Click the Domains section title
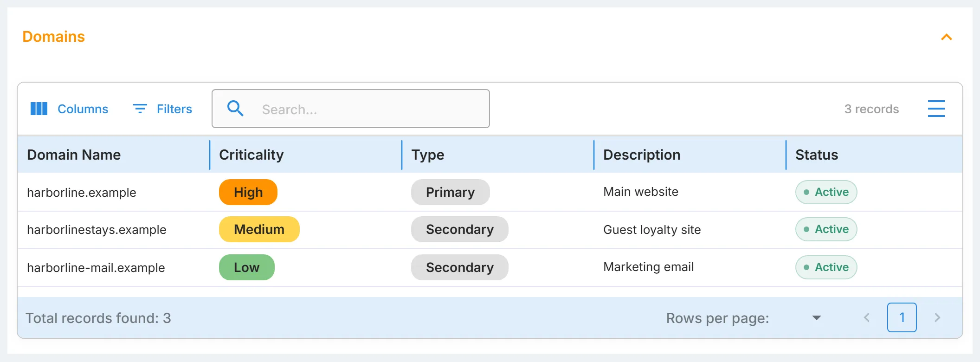This screenshot has height=362, width=980. [53, 37]
